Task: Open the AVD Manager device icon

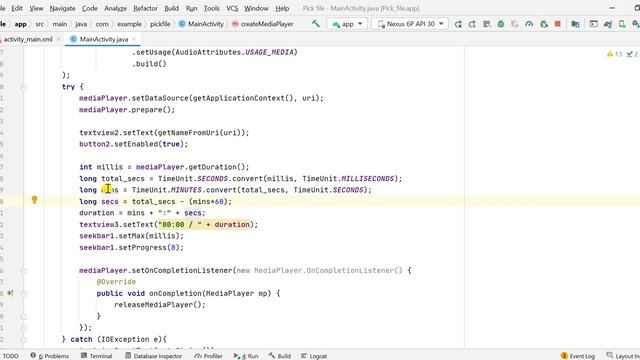Action: (622, 24)
